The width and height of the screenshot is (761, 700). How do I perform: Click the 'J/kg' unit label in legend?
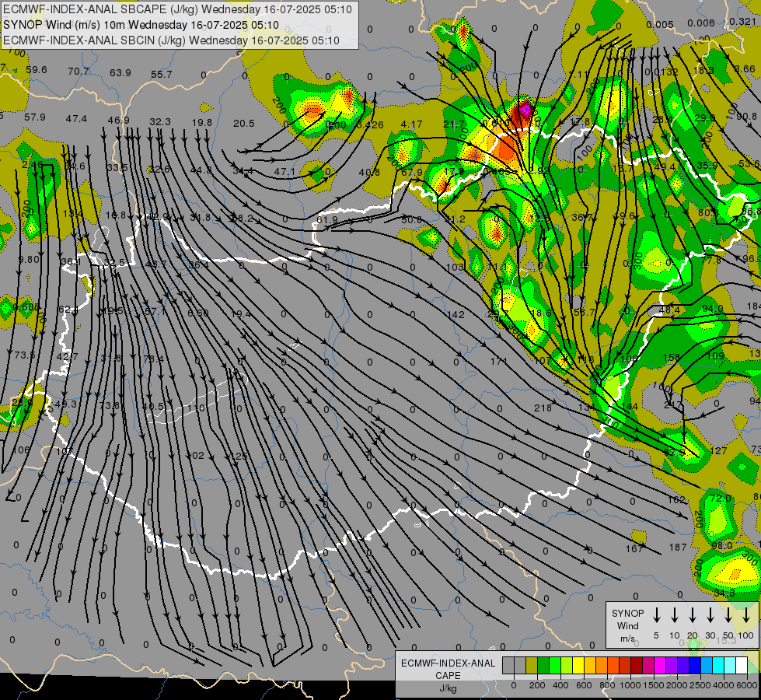[448, 688]
